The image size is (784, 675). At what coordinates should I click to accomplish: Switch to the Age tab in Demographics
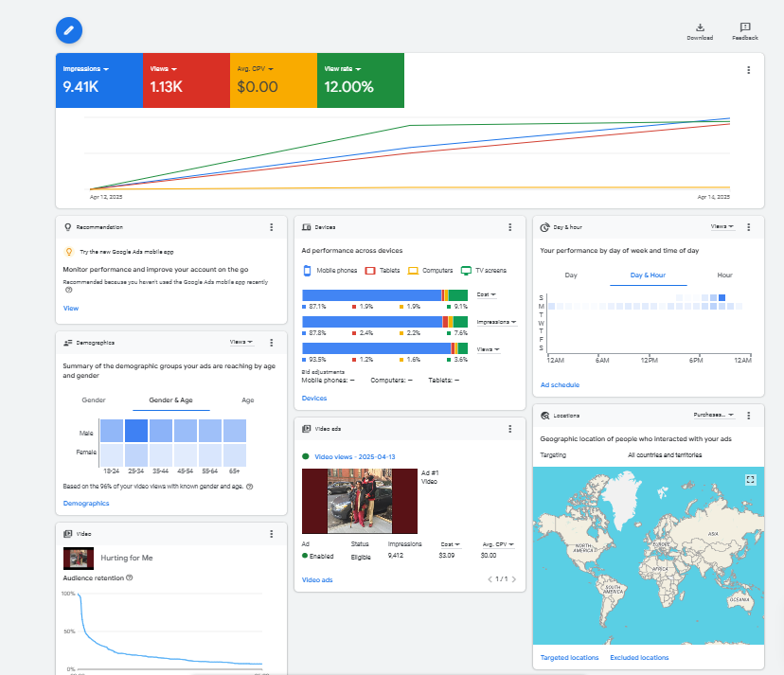247,400
